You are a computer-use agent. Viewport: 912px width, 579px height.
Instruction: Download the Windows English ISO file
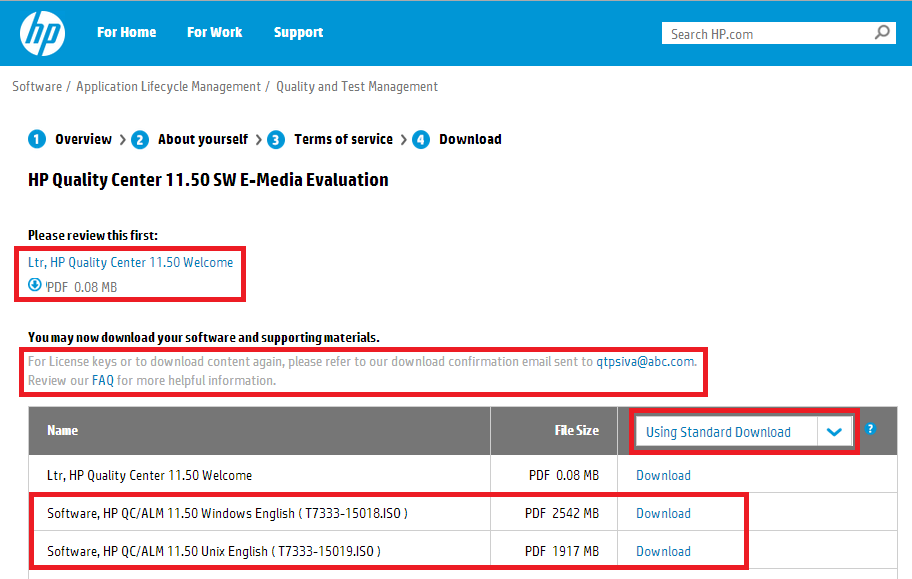click(663, 513)
